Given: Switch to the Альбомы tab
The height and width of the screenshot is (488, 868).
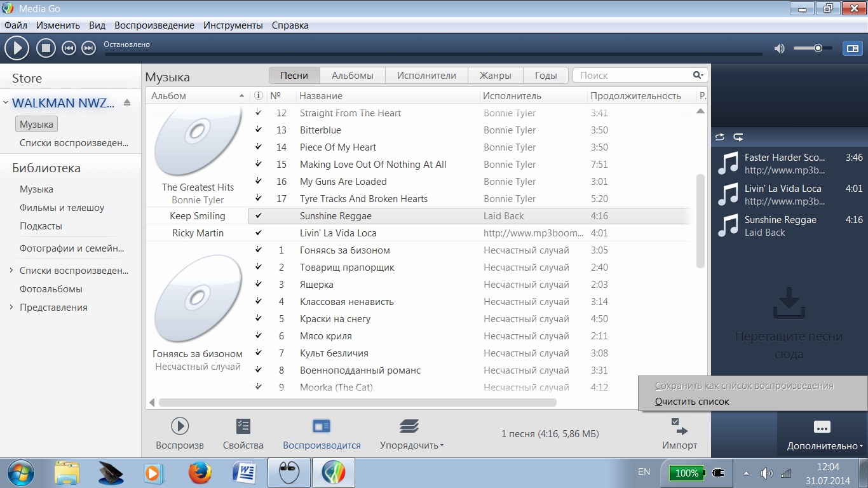Looking at the screenshot, I should coord(352,76).
